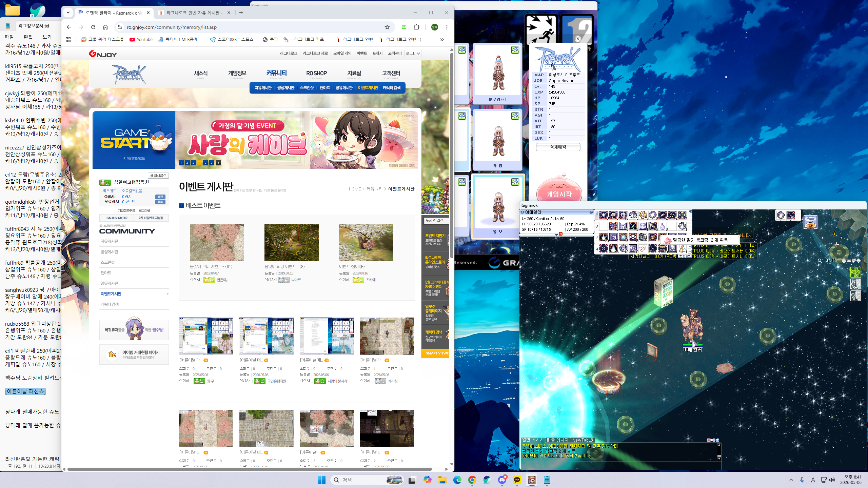Open Microsoft Edge from the taskbar
This screenshot has height=488, width=868.
point(457,480)
